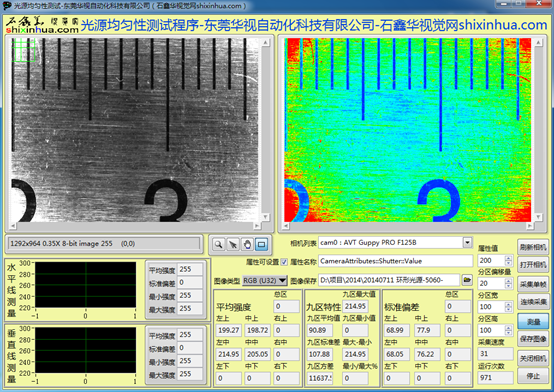The height and width of the screenshot is (392, 554).
Task: Click the 测量 measure button
Action: [x=533, y=322]
